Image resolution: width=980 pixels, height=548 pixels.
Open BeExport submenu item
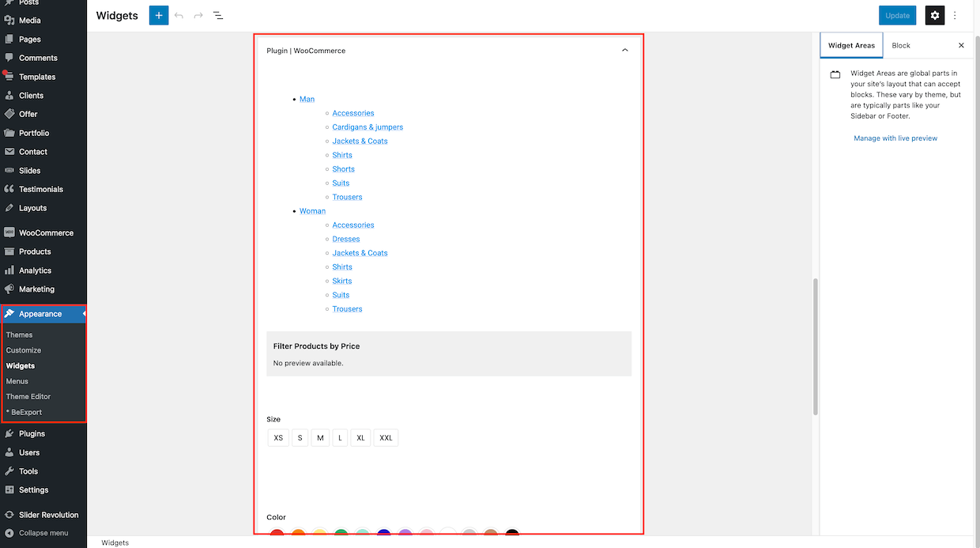(x=24, y=412)
